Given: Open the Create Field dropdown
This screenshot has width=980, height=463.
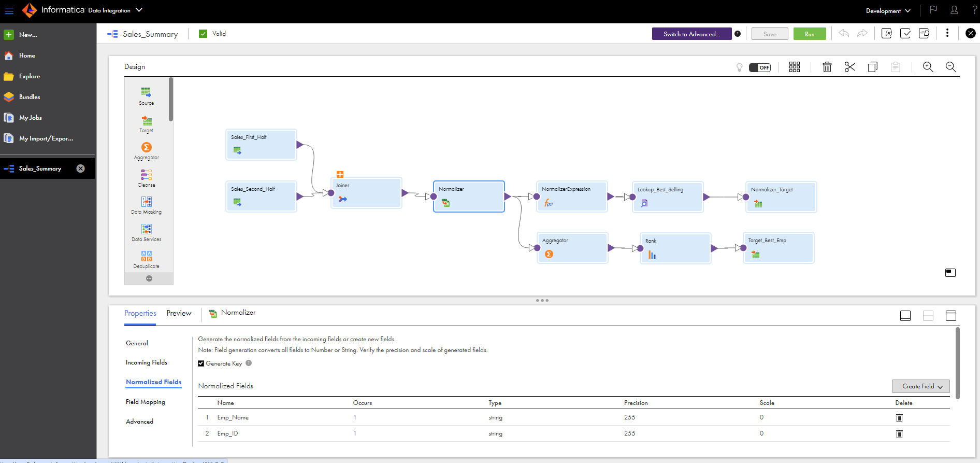Looking at the screenshot, I should pyautogui.click(x=920, y=386).
